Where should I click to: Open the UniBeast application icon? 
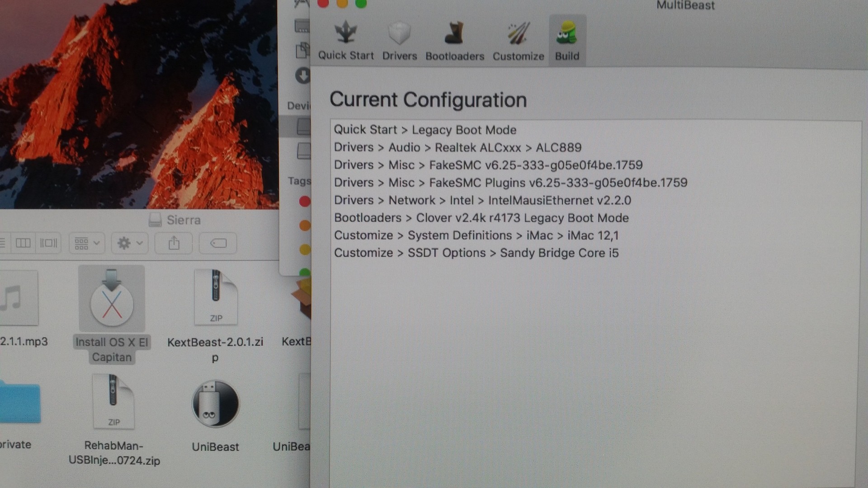(x=216, y=404)
